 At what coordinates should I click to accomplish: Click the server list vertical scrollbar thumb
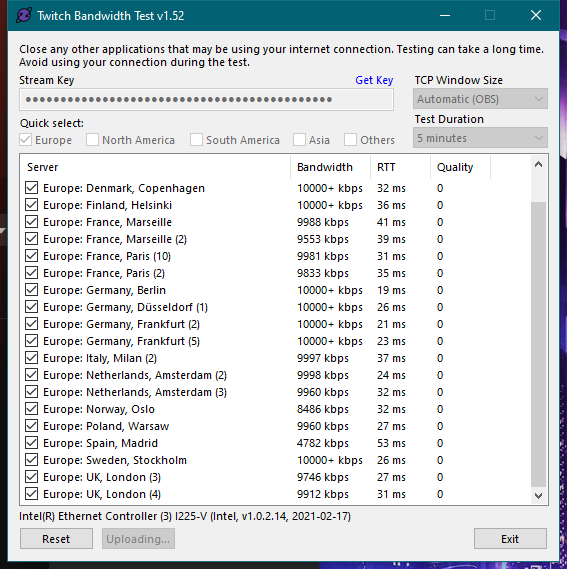[x=538, y=344]
